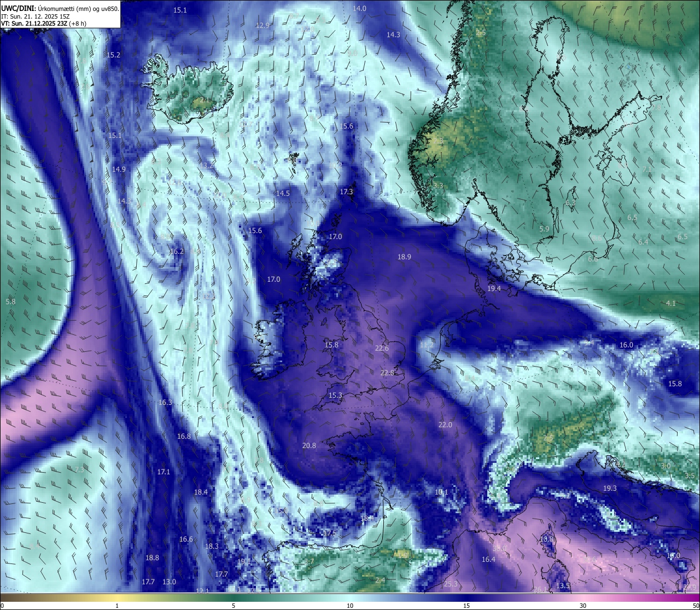Click the 16.0 value over eastern Europe
700x610 pixels.
coord(626,345)
